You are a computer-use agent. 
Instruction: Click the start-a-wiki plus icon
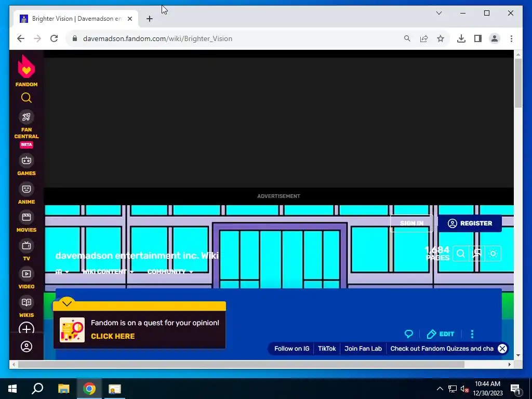26,329
